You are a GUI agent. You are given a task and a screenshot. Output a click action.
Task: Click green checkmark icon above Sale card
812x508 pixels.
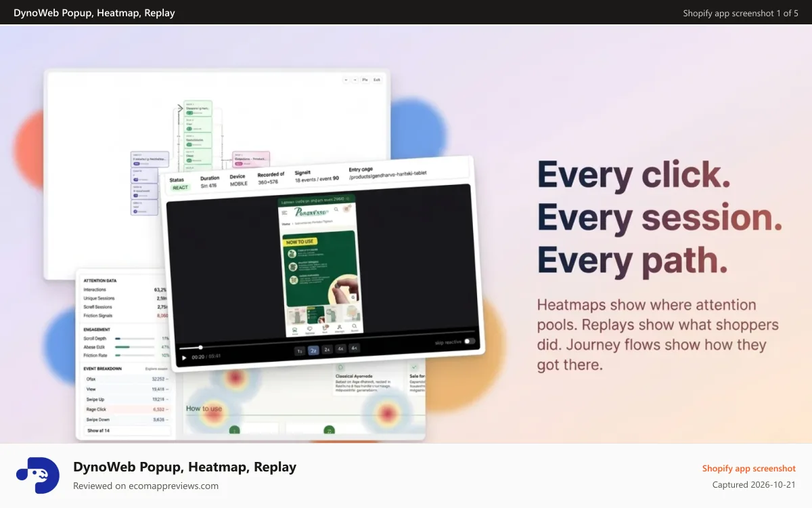click(x=415, y=366)
